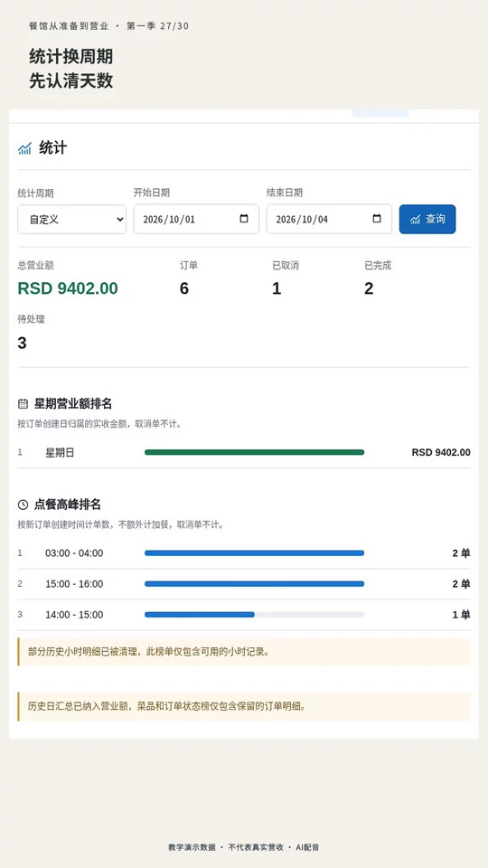
Task: Click the 星期日 row label
Action: pyautogui.click(x=60, y=452)
